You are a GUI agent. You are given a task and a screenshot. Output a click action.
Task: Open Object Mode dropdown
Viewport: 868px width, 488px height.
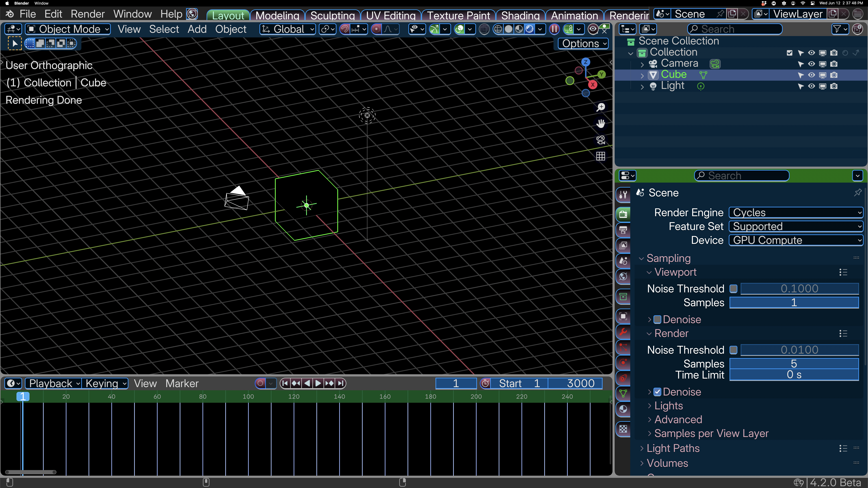68,29
